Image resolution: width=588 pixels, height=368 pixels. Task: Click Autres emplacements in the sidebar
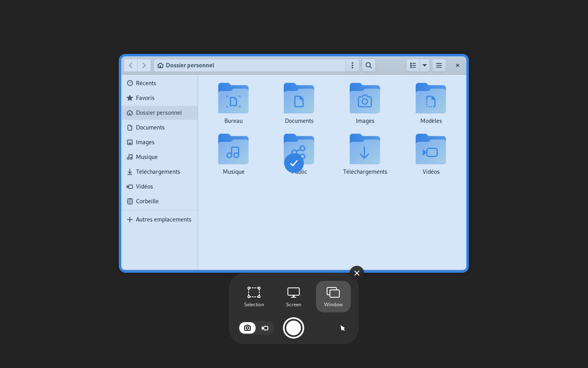(160, 219)
